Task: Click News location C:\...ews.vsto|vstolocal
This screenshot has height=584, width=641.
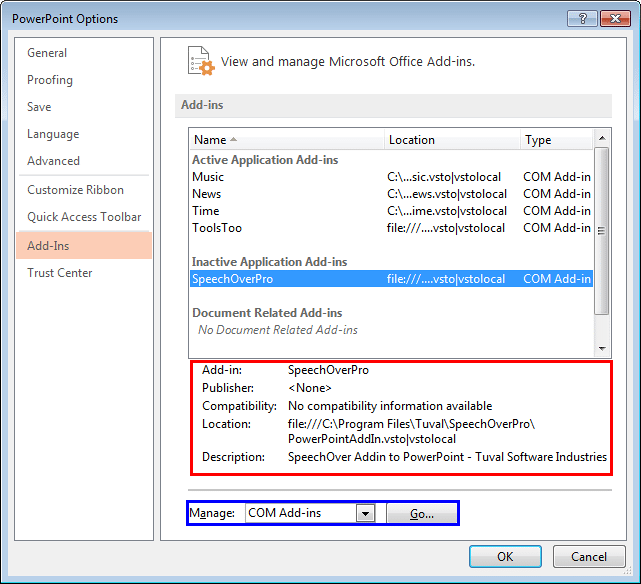Action: (447, 194)
